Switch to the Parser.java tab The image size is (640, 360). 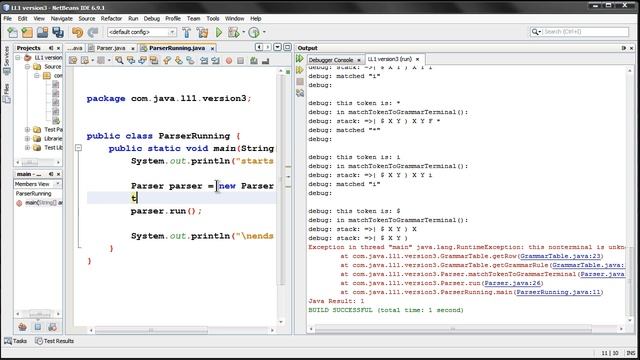[x=111, y=48]
